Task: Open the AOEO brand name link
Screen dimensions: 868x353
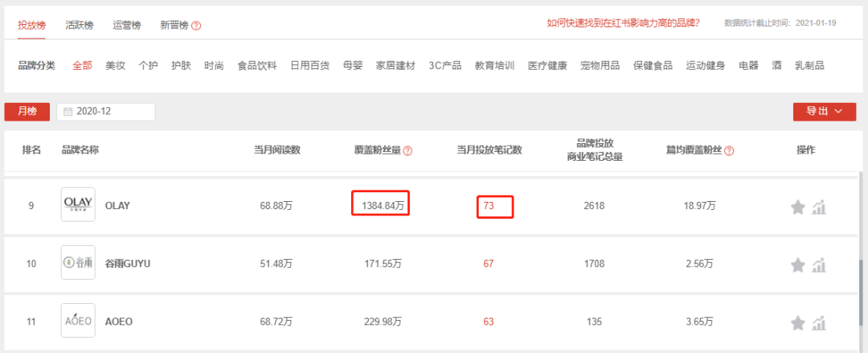Action: (118, 322)
